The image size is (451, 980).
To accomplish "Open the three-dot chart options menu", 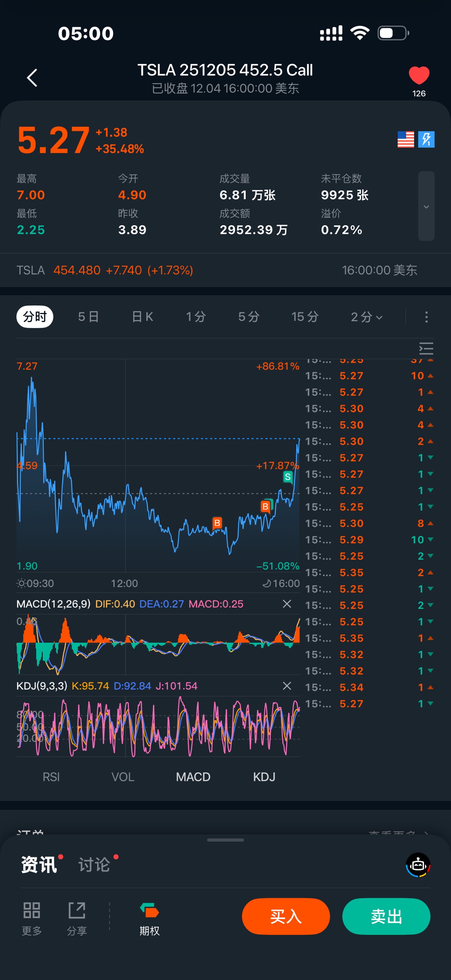I will tap(426, 316).
